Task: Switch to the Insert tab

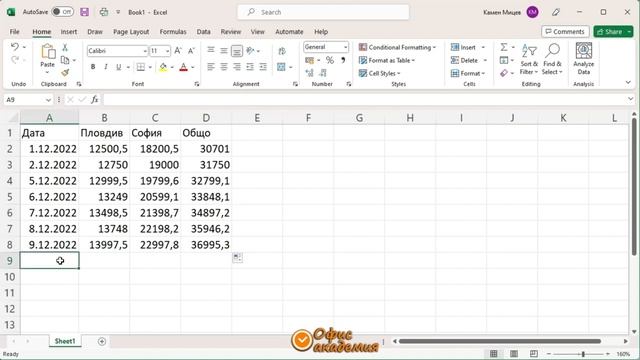Action: (69, 31)
